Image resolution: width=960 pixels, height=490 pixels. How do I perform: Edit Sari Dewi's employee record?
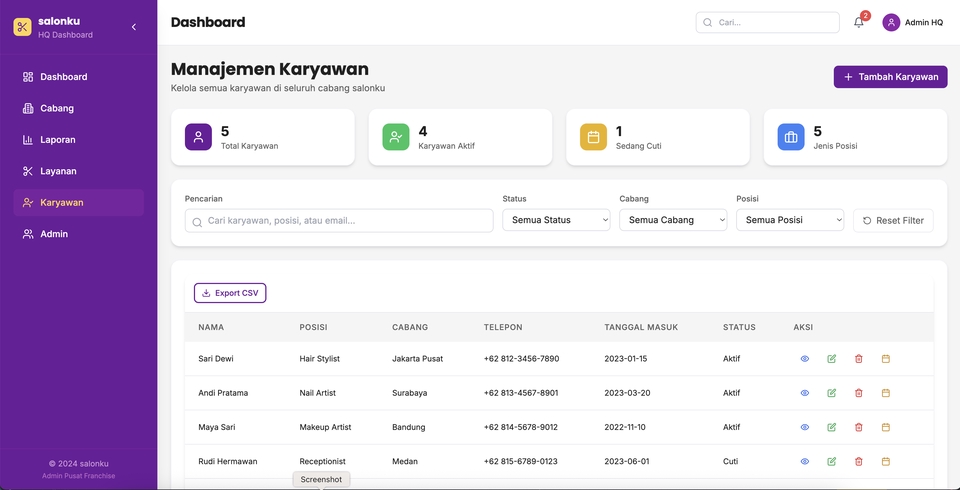coord(831,359)
